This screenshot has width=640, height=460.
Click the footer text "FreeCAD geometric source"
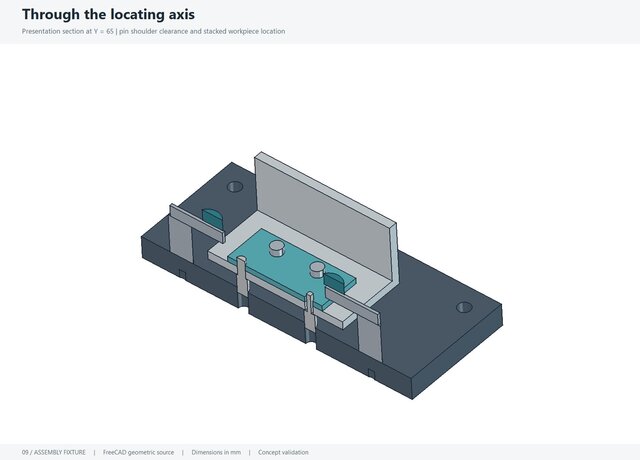tap(138, 452)
